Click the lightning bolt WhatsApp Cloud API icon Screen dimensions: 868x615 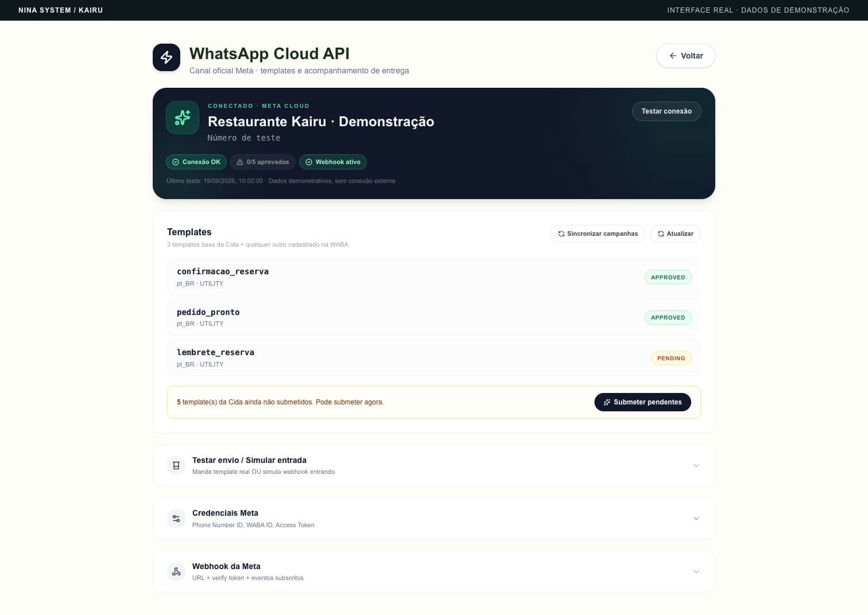[x=166, y=57]
